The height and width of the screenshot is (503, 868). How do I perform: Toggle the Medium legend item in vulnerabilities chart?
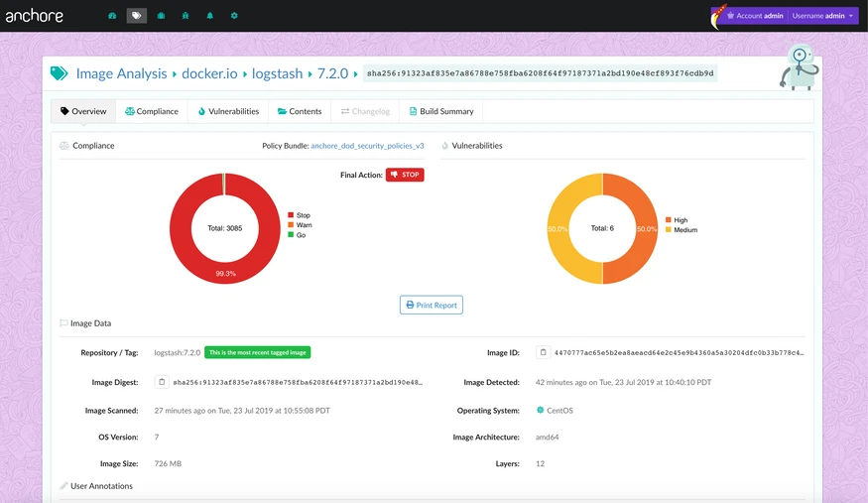click(682, 229)
